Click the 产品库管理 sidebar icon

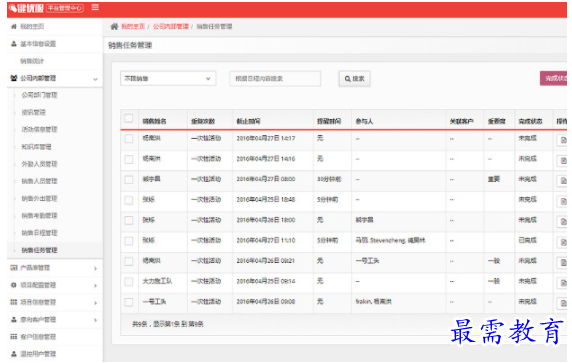pyautogui.click(x=14, y=268)
